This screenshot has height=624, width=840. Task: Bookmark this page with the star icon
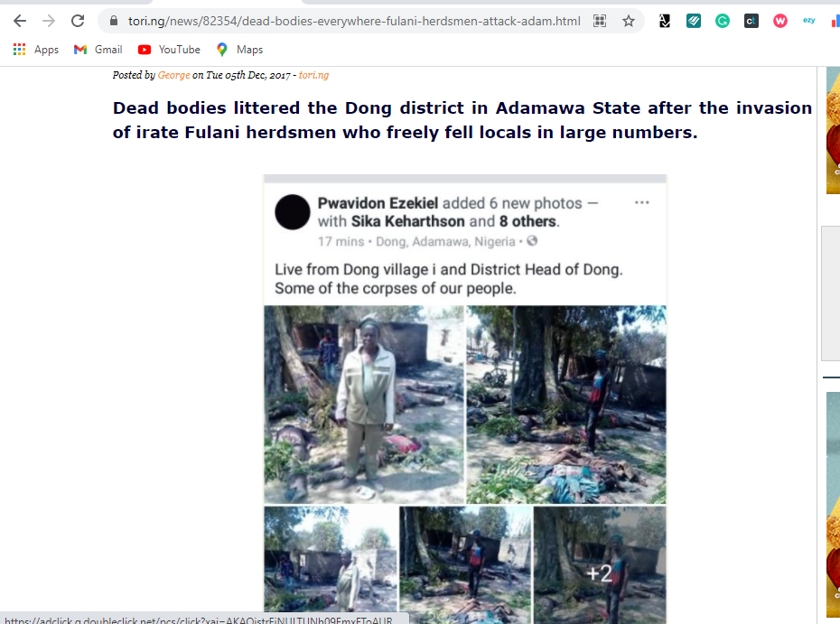(629, 21)
